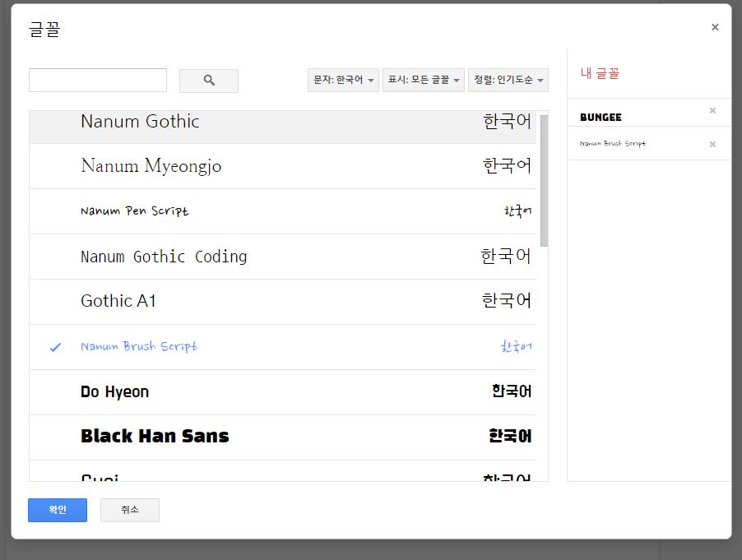
Task: Click Nanum Brush Script in 내 글꼴 list
Action: [612, 144]
